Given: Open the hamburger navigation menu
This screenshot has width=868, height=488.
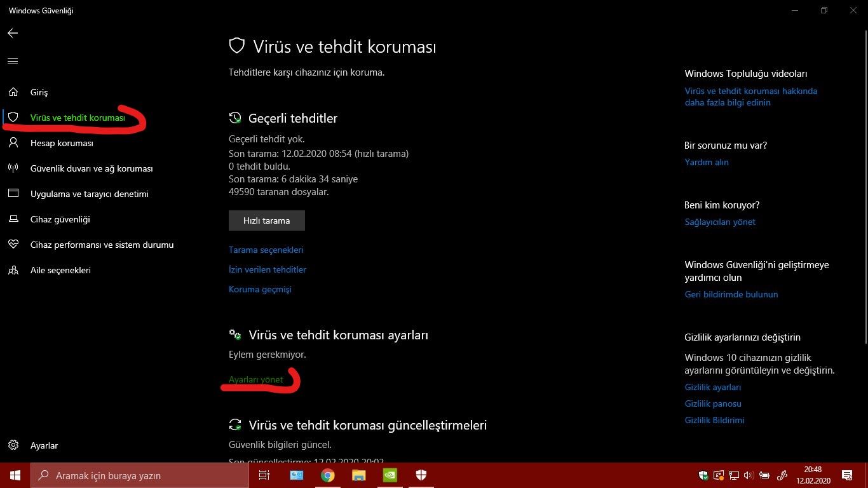Looking at the screenshot, I should click(13, 62).
